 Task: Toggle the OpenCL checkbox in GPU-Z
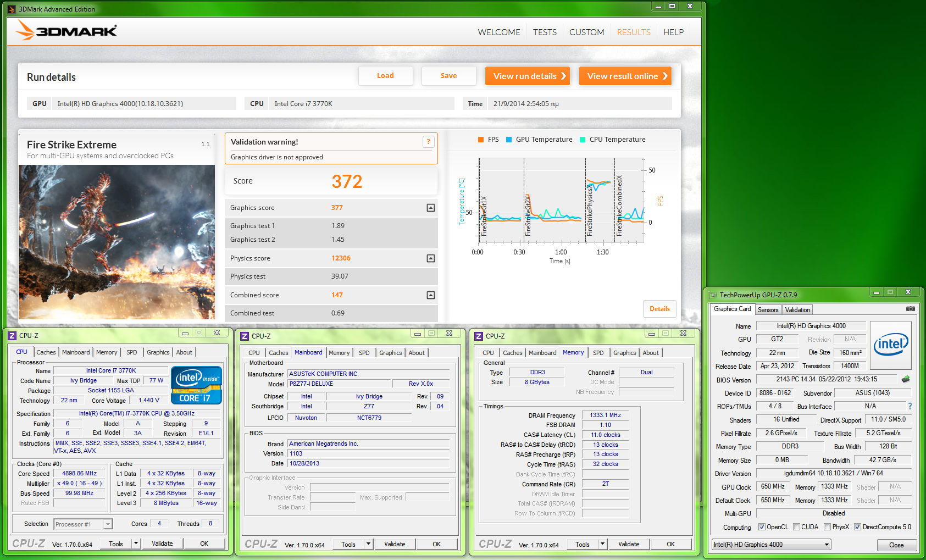pyautogui.click(x=762, y=527)
